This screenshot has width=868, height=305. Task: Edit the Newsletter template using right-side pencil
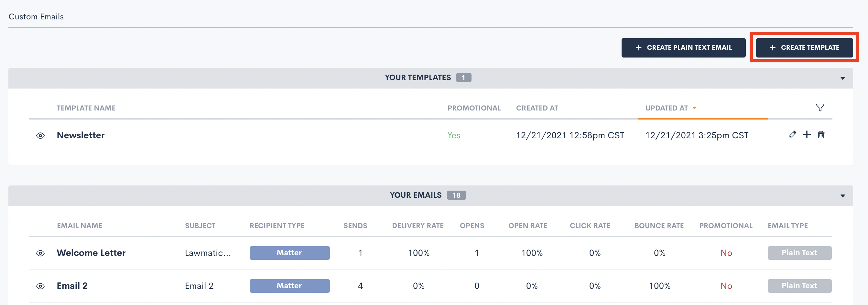click(x=793, y=134)
